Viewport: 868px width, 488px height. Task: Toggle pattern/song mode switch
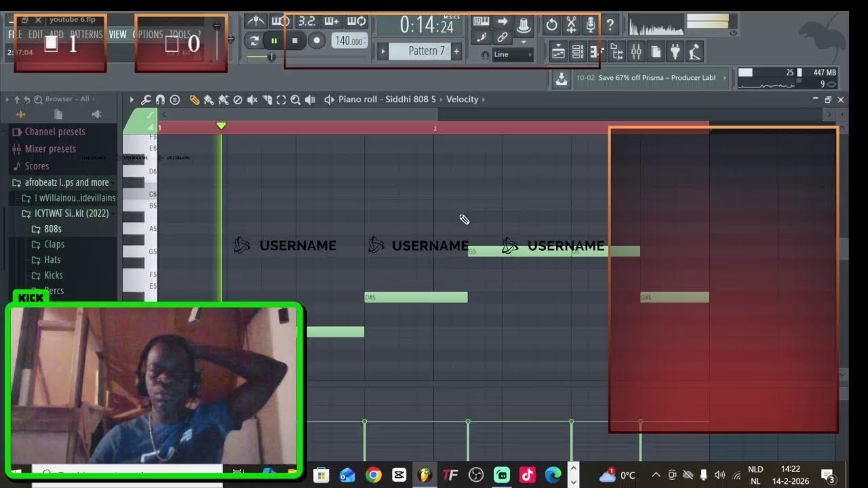click(254, 41)
